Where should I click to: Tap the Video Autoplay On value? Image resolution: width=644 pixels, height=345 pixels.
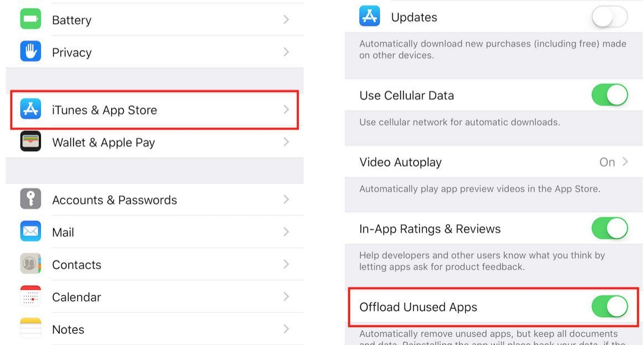point(607,162)
